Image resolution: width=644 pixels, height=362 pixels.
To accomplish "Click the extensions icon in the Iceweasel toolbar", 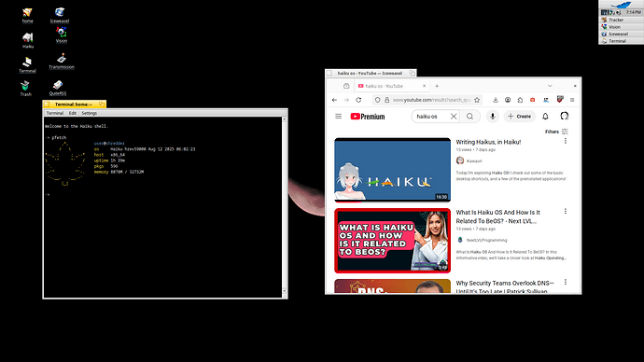I will (x=520, y=100).
